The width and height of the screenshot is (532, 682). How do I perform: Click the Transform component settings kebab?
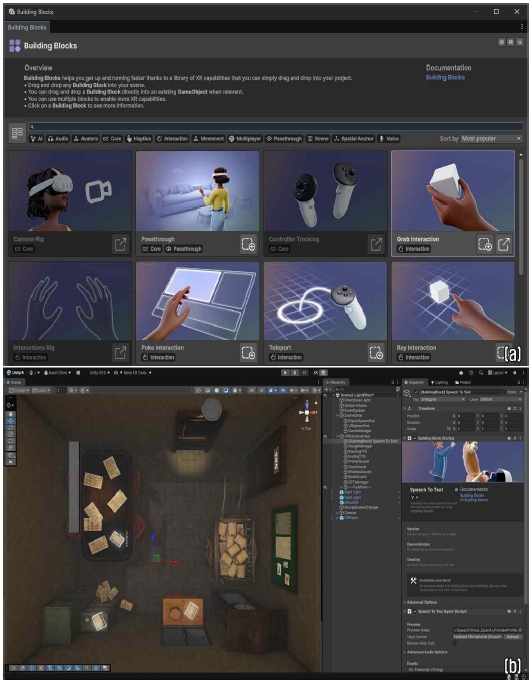click(x=521, y=409)
